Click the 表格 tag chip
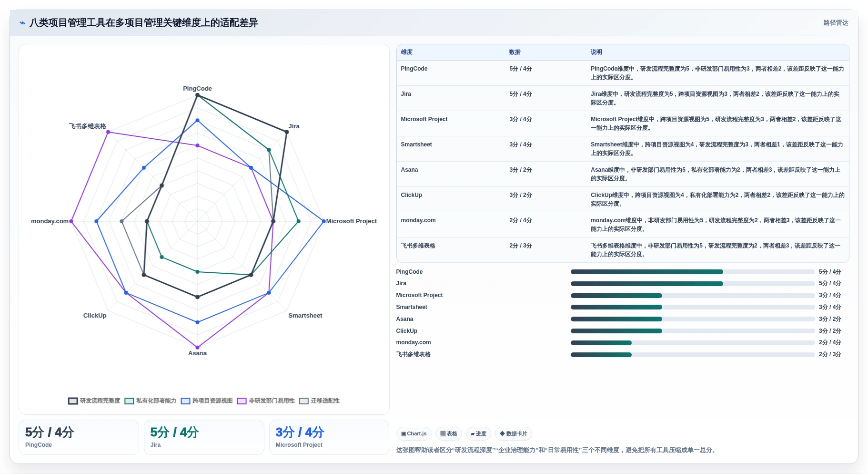The image size is (868, 474). click(449, 434)
